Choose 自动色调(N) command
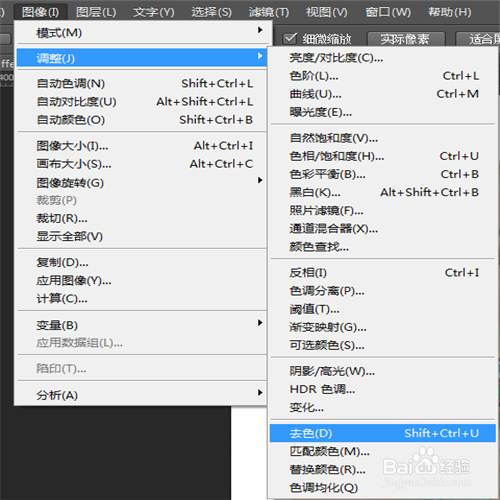 click(x=142, y=83)
